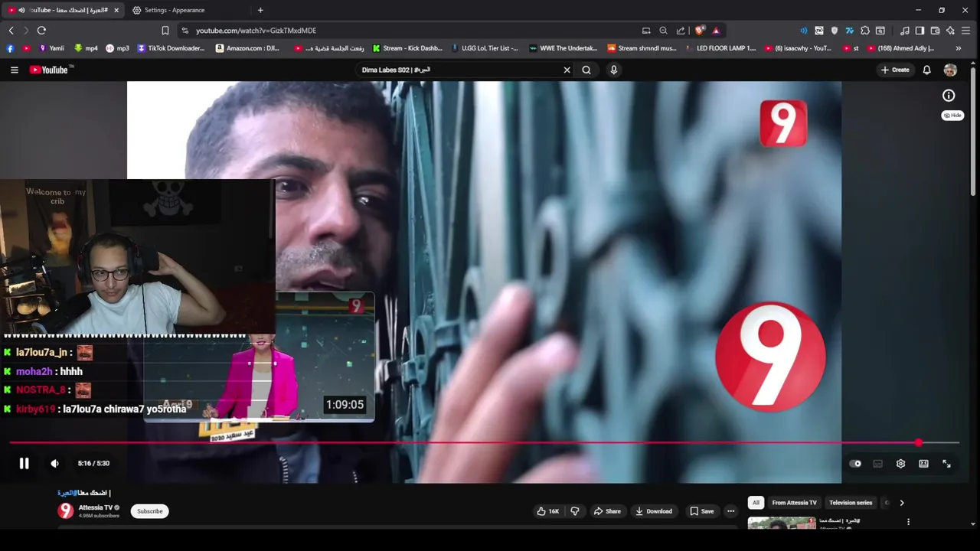Open a new browser tab
The height and width of the screenshot is (551, 980).
click(x=260, y=10)
